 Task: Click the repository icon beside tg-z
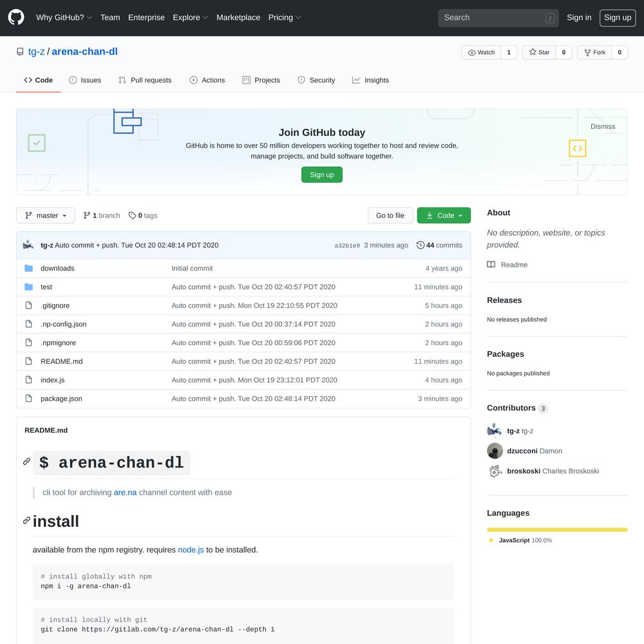pyautogui.click(x=20, y=52)
